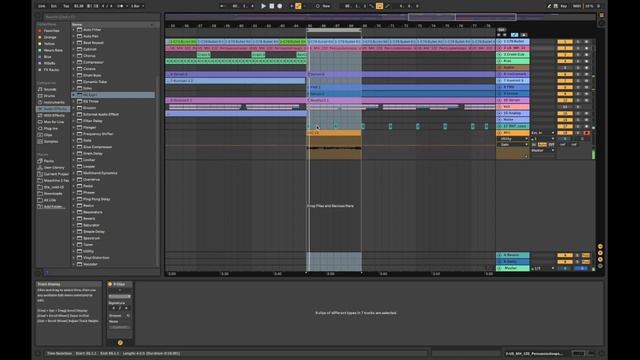Select the A Reverb return track
This screenshot has width=640, height=360.
(x=513, y=255)
